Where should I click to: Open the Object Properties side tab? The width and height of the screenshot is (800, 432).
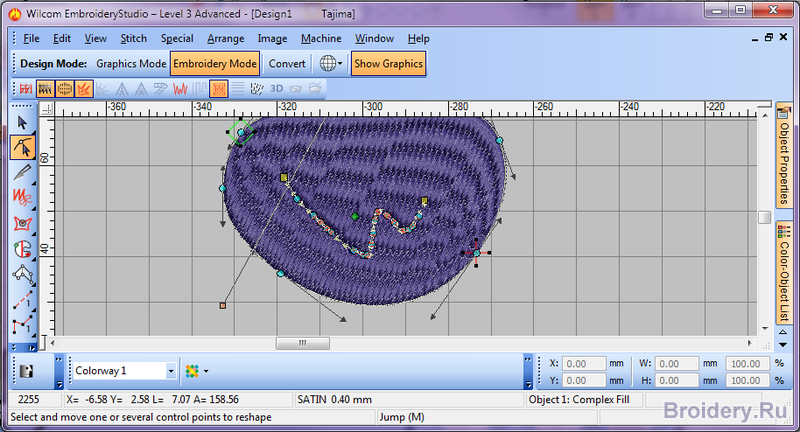pyautogui.click(x=784, y=152)
